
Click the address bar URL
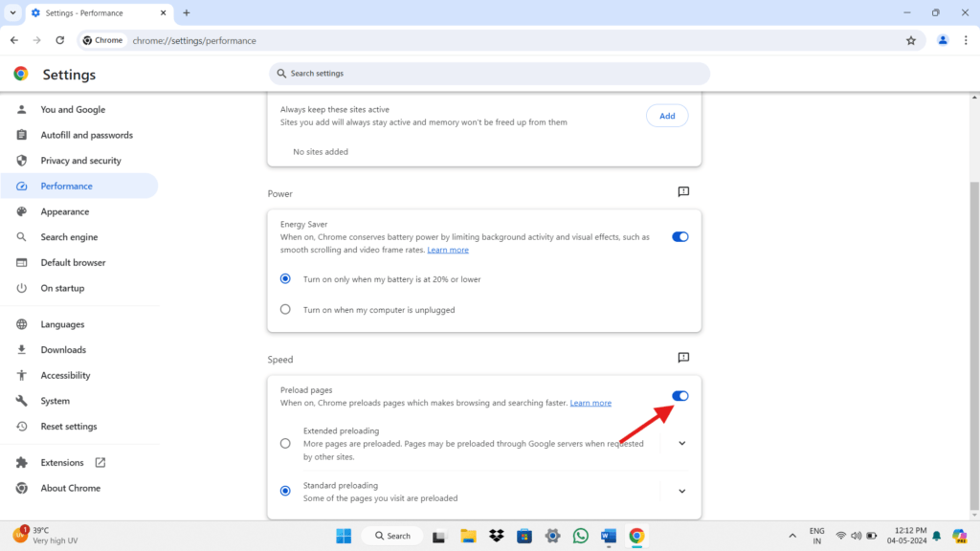[x=194, y=40]
